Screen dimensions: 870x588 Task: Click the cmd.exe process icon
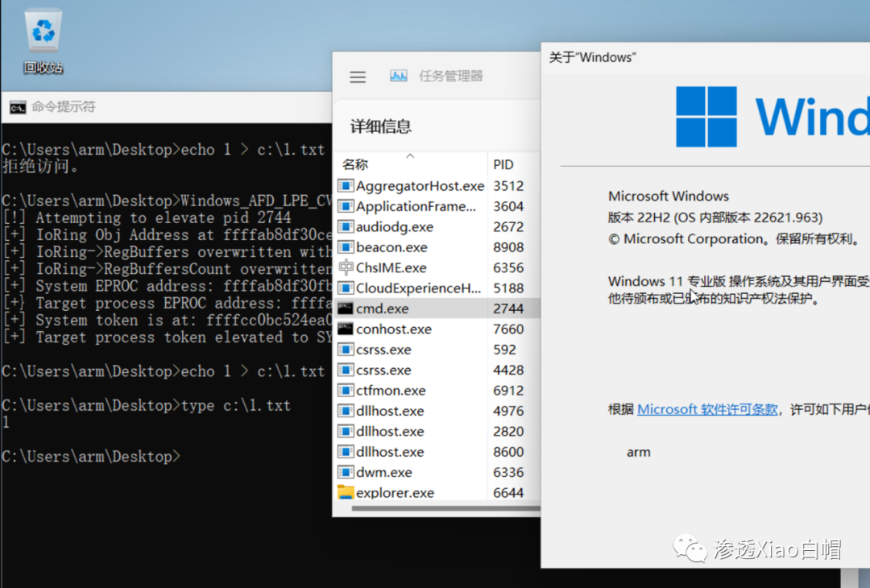(346, 308)
